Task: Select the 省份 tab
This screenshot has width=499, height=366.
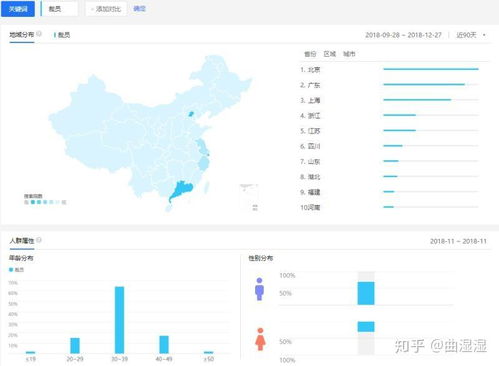Action: [310, 54]
